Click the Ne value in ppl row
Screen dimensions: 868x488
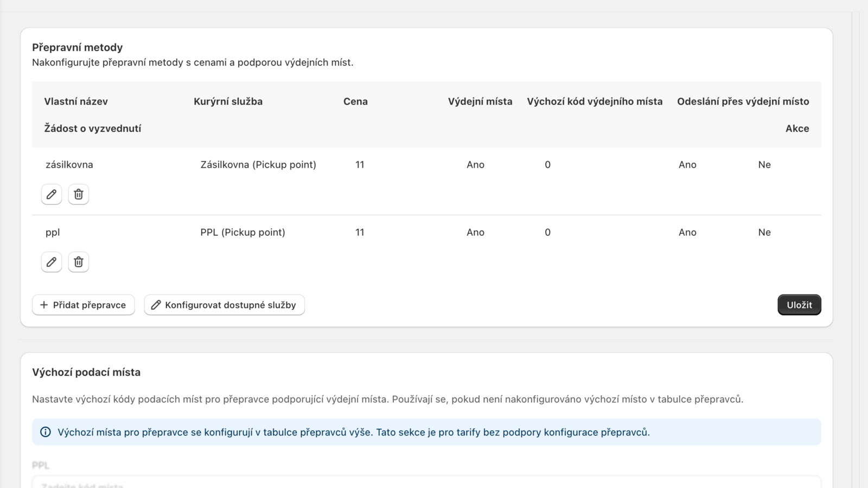764,233
